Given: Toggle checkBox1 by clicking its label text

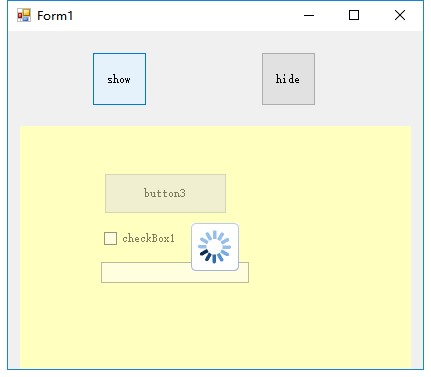Looking at the screenshot, I should 148,238.
